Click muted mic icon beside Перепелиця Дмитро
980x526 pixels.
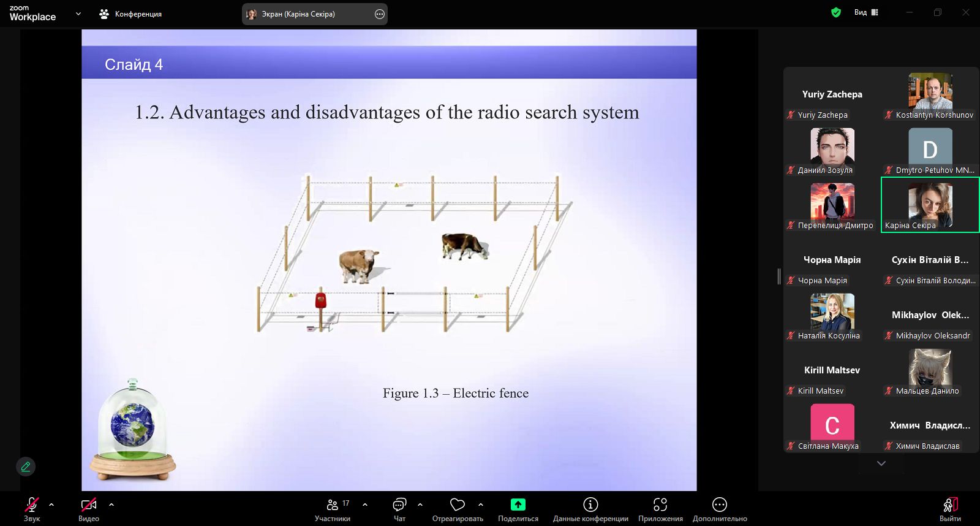pos(791,225)
